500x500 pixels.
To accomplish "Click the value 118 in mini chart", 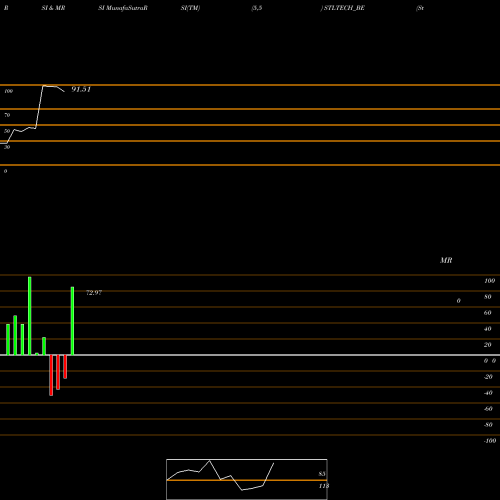I will pos(324,486).
